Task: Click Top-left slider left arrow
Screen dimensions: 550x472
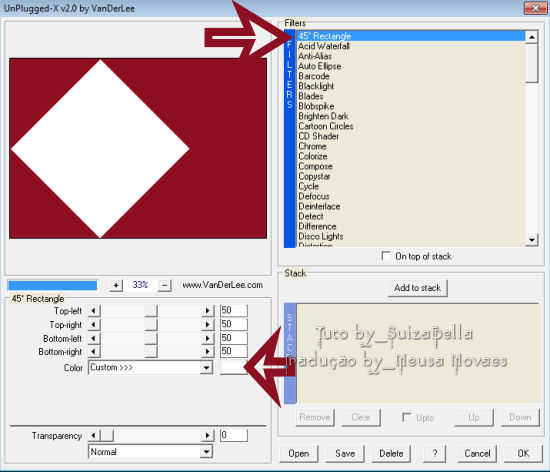Action: coord(94,310)
